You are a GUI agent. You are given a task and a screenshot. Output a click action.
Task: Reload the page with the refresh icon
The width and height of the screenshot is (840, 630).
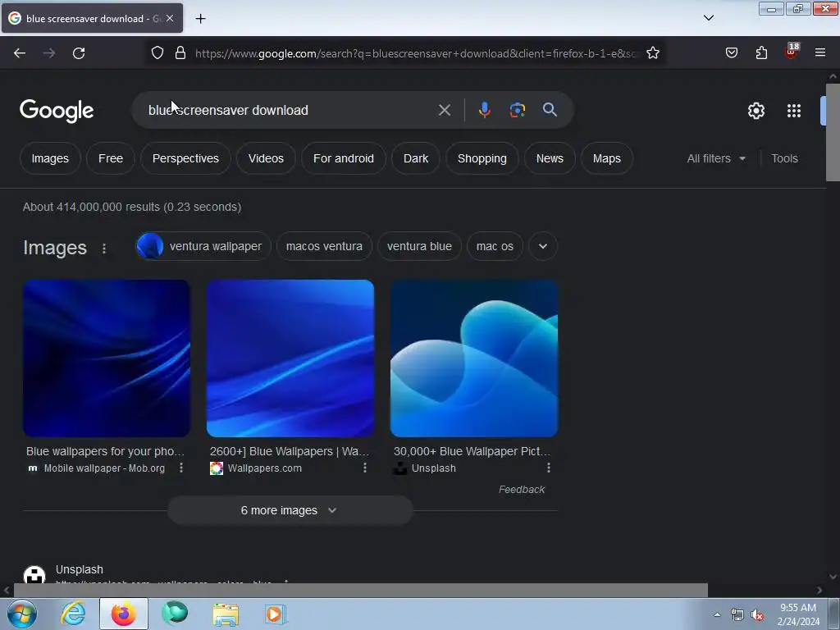click(x=79, y=53)
